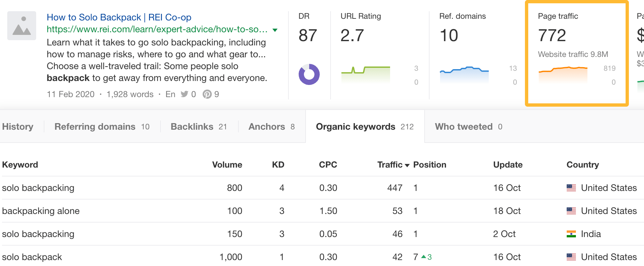Click the purple DR donut chart
This screenshot has width=644, height=266.
pyautogui.click(x=309, y=74)
